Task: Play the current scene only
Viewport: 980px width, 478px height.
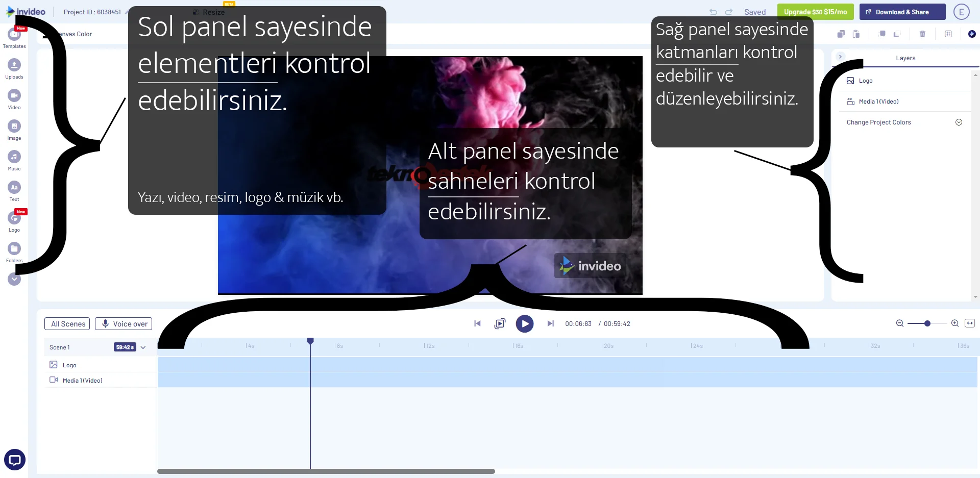Action: click(500, 323)
